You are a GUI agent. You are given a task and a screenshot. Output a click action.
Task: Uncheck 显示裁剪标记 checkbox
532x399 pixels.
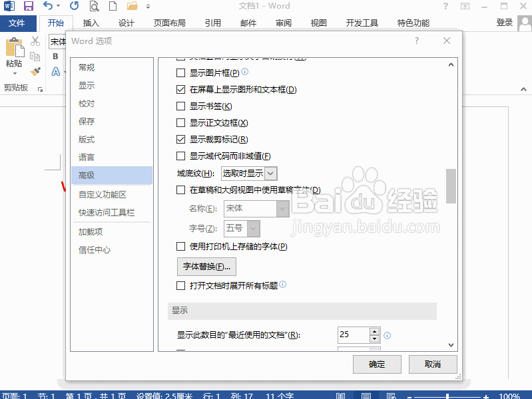(181, 140)
